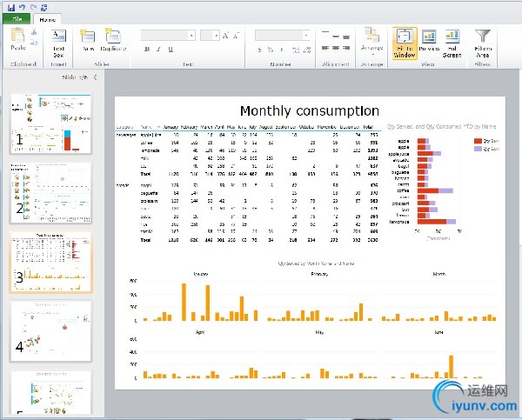Increase decimal places

coord(295,50)
